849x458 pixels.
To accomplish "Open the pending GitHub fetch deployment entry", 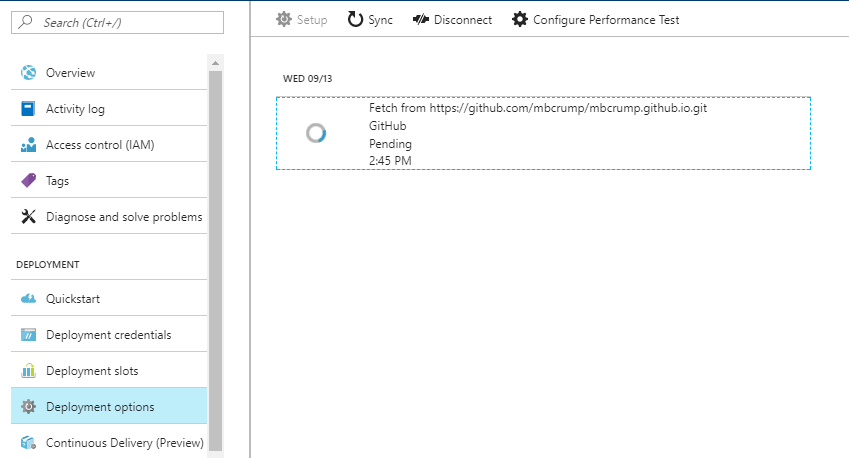I will (543, 133).
